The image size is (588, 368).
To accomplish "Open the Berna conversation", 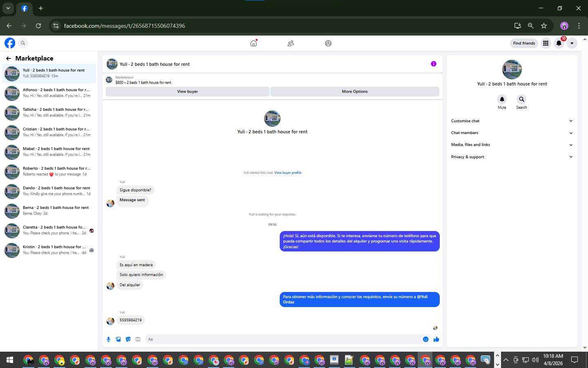I will [x=49, y=211].
